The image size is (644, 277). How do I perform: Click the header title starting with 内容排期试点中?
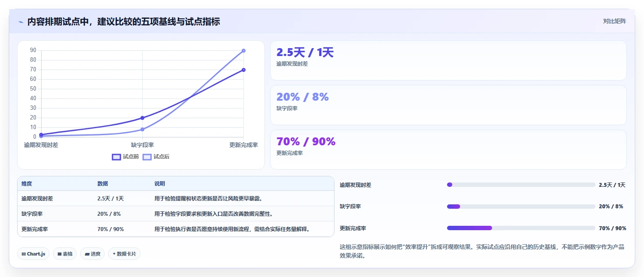pyautogui.click(x=123, y=21)
